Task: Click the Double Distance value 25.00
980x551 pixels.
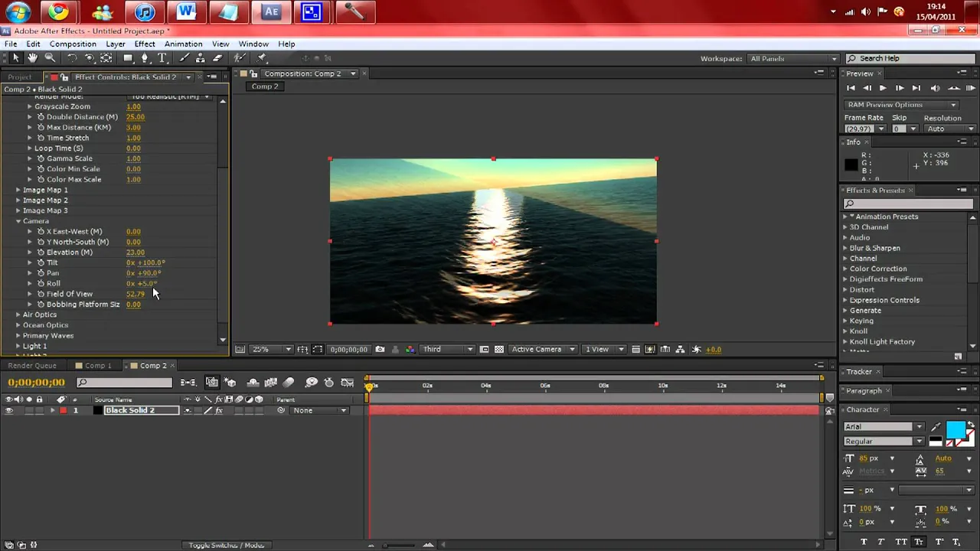Action: (x=136, y=117)
